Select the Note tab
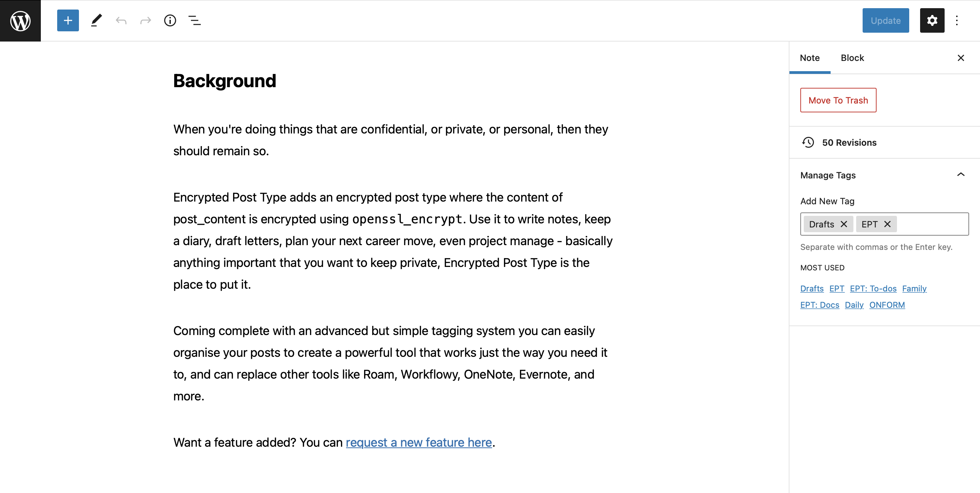980x493 pixels. point(810,58)
